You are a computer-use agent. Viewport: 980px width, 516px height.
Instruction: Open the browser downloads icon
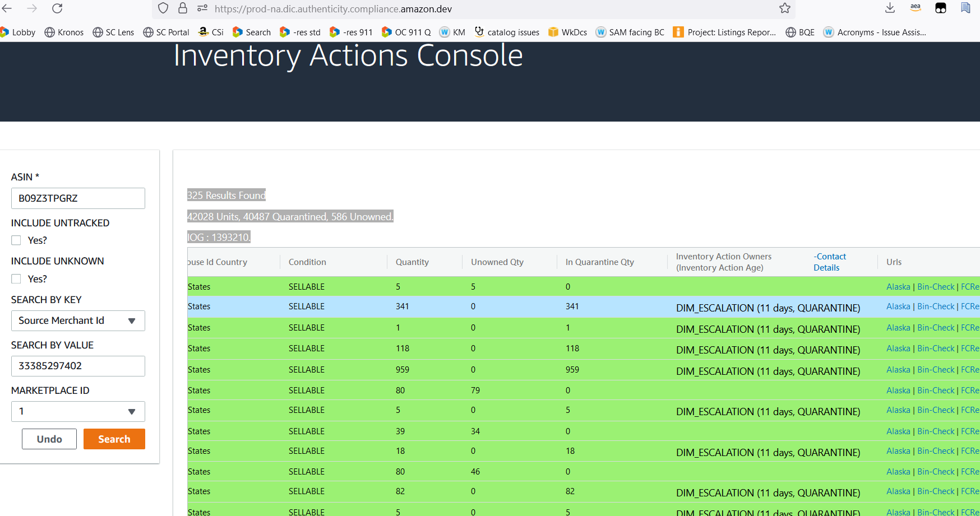point(890,8)
